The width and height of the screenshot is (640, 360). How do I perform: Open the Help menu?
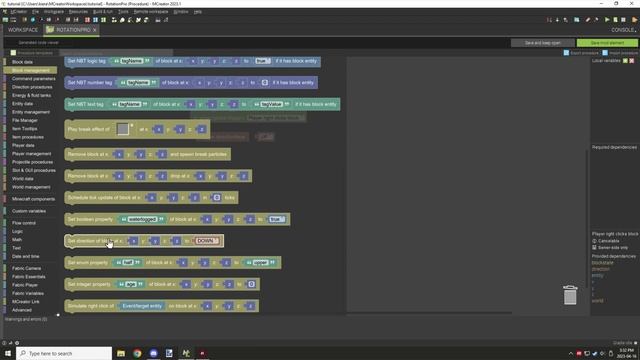click(x=198, y=12)
